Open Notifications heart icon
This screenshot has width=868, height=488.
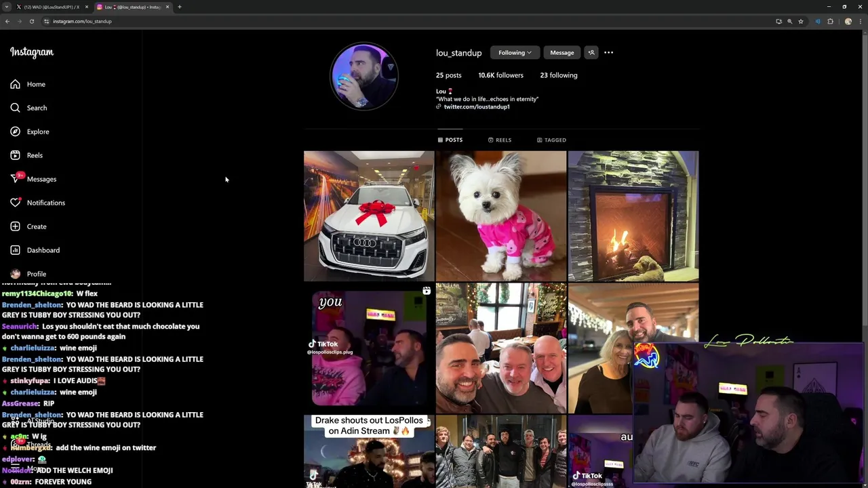(x=15, y=203)
